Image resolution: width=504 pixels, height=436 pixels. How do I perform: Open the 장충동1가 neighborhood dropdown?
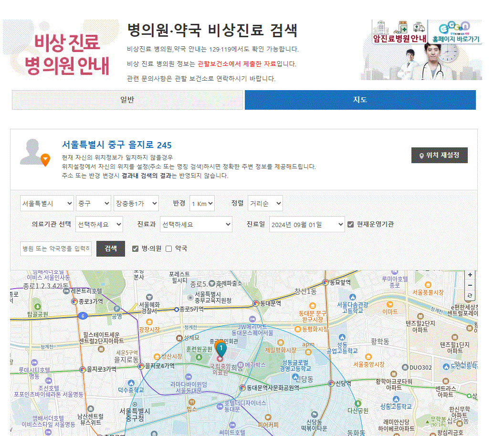[x=136, y=203]
